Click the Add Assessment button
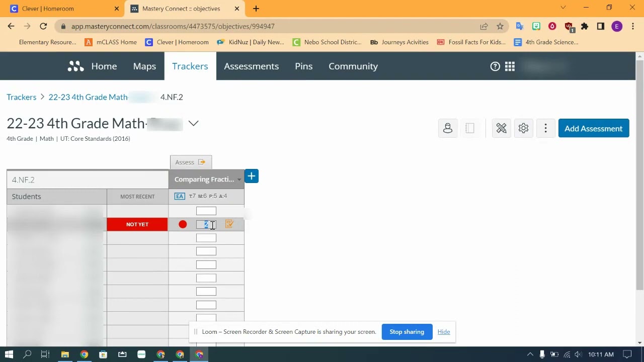 click(x=594, y=128)
